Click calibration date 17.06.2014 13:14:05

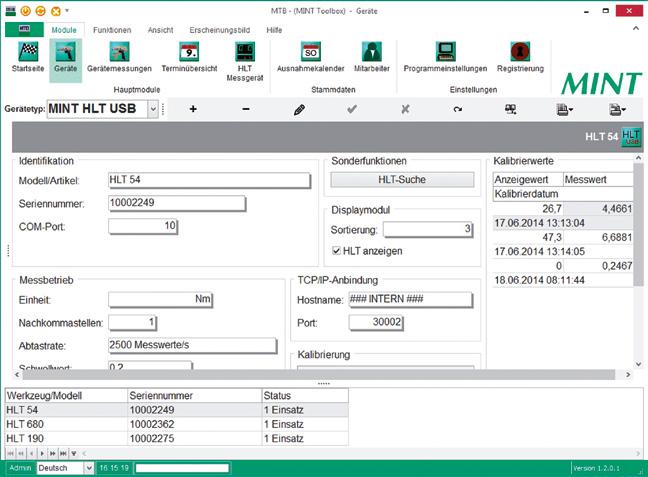pyautogui.click(x=540, y=251)
